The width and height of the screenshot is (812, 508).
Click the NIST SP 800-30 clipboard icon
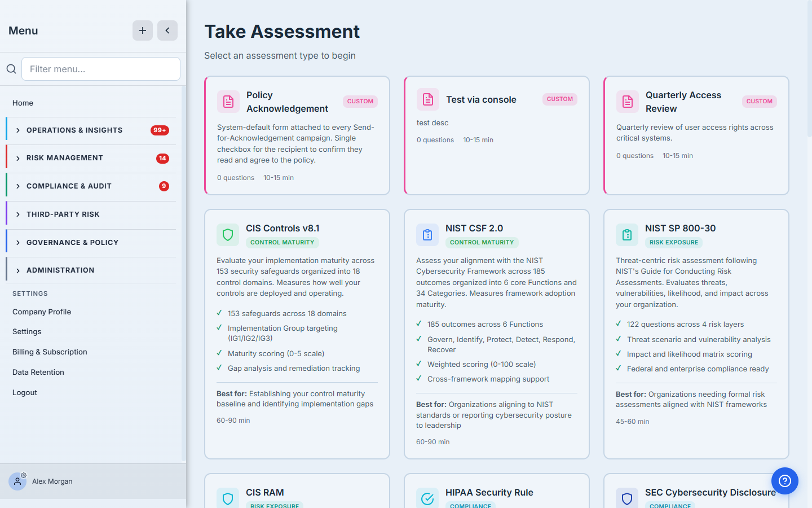[x=627, y=235]
